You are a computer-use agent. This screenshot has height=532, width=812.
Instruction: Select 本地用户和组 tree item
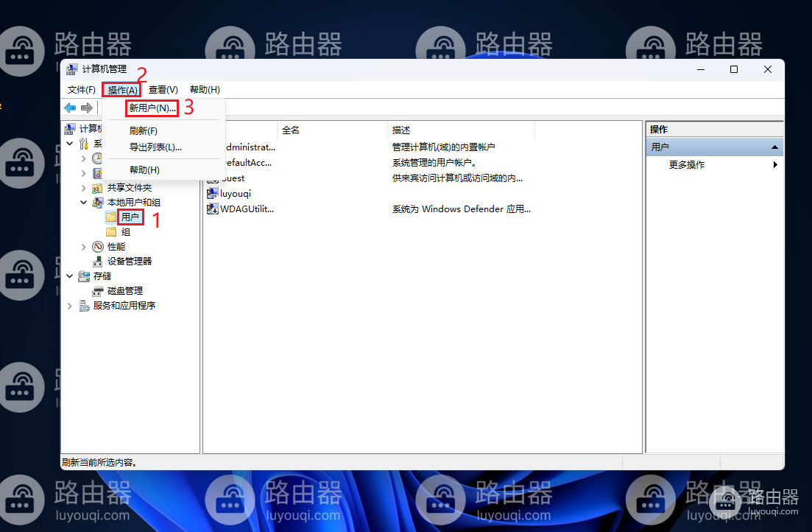[x=133, y=202]
